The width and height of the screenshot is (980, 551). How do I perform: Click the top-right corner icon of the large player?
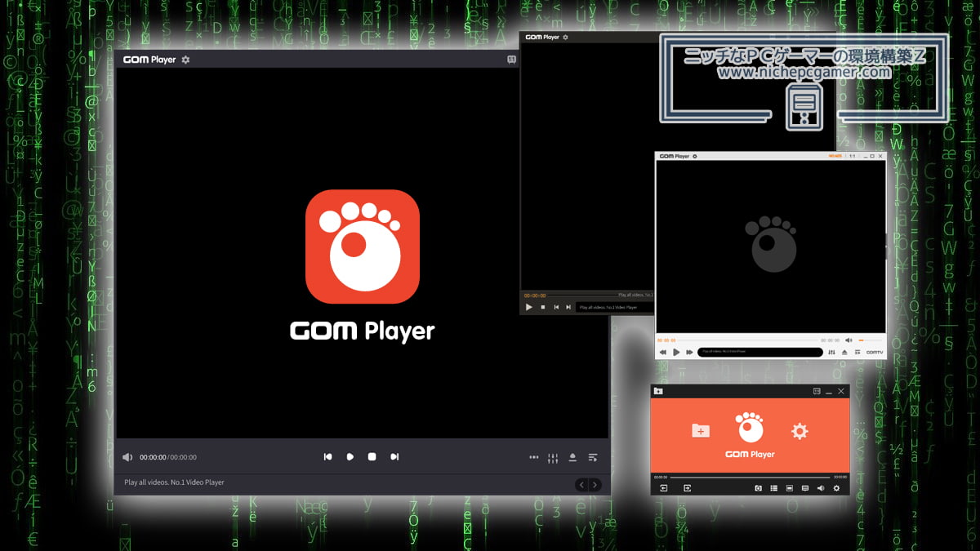[511, 60]
